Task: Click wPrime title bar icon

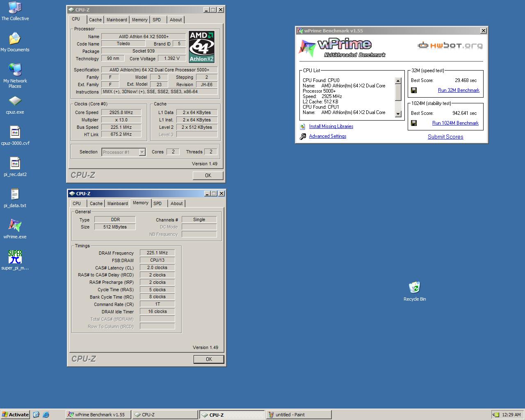Action: click(300, 31)
